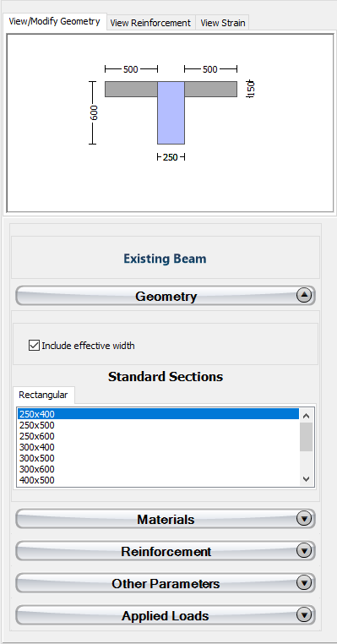Expand the Materials section arrow icon

304,519
